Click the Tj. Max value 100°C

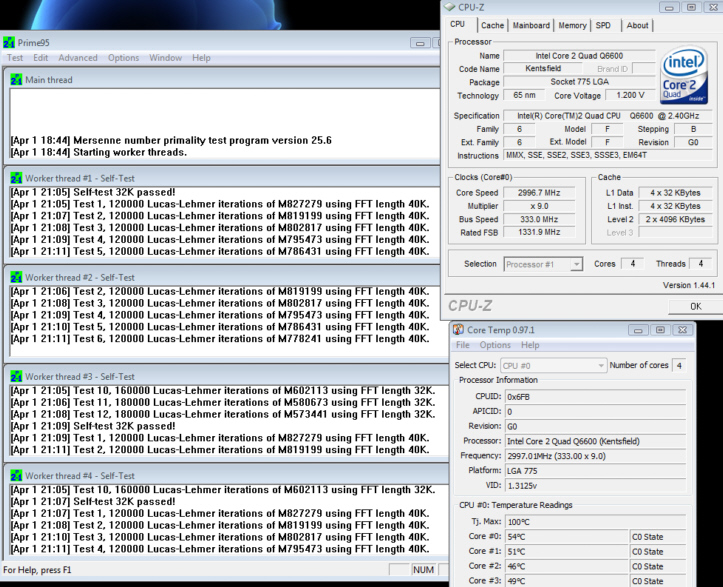595,522
